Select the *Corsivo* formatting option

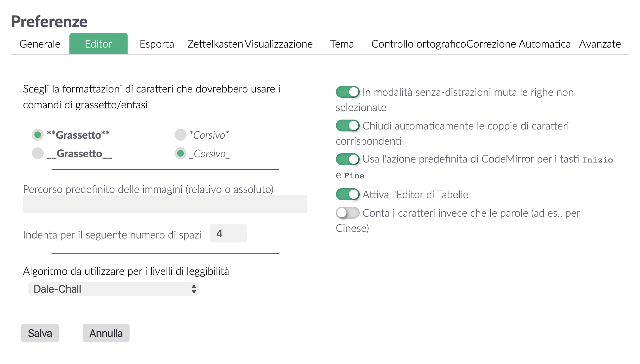[x=180, y=135]
